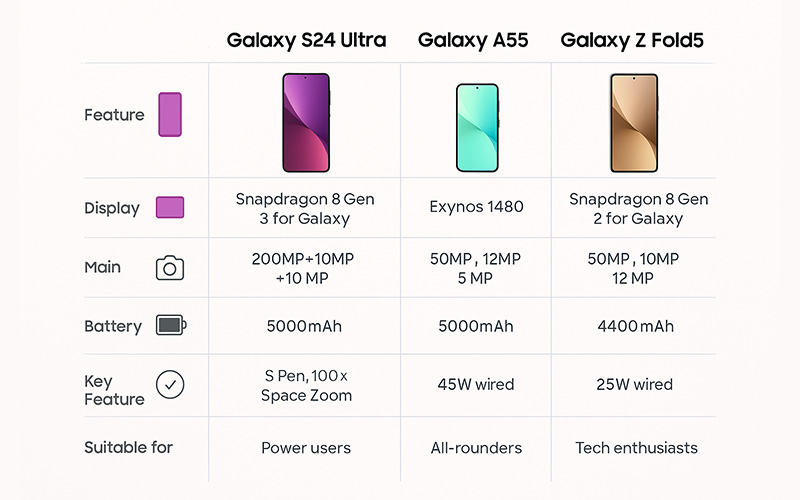Click the Galaxy S24 Ultra column heading
800x500 pixels.
click(x=306, y=40)
